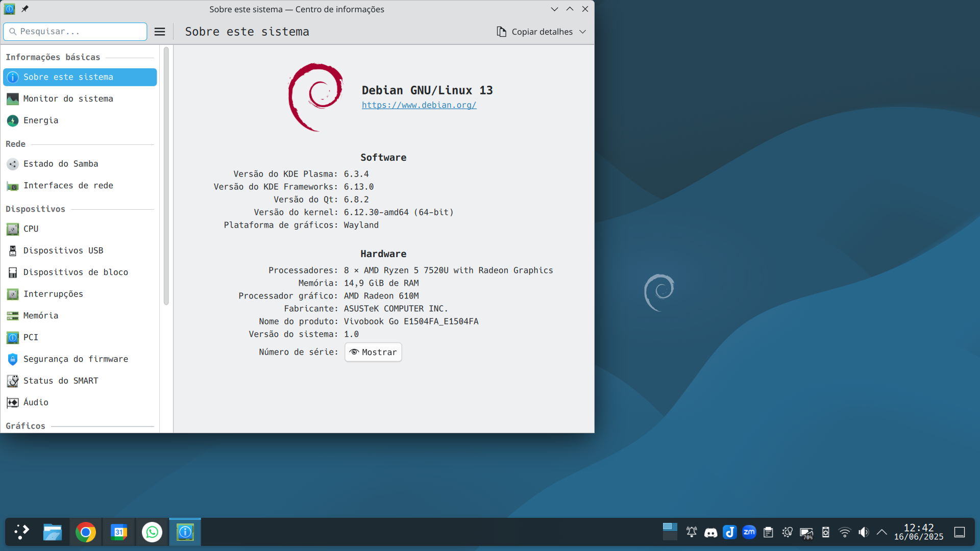Open WhatsApp from the taskbar
This screenshot has width=980, height=551.
(152, 533)
